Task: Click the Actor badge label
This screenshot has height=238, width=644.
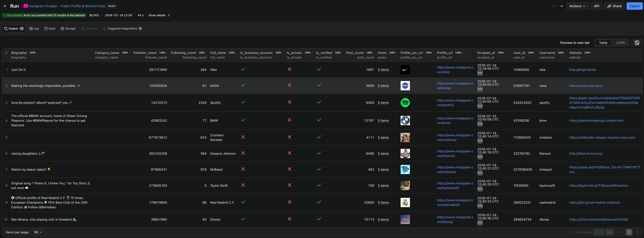Action: (112, 6)
